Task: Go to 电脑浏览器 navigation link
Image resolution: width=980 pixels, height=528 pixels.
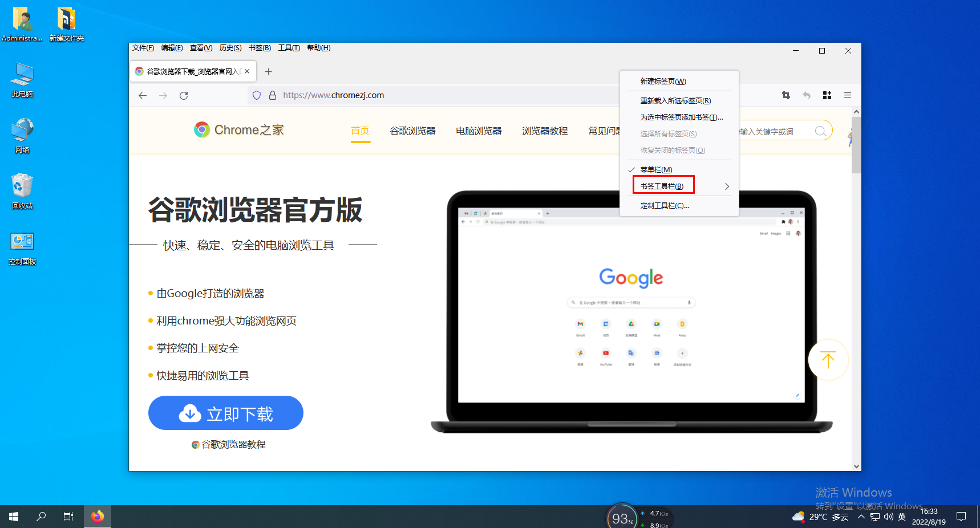Action: click(479, 131)
